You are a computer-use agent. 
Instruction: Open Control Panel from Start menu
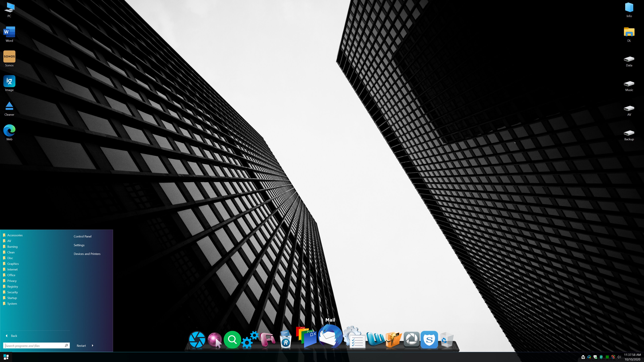point(83,236)
